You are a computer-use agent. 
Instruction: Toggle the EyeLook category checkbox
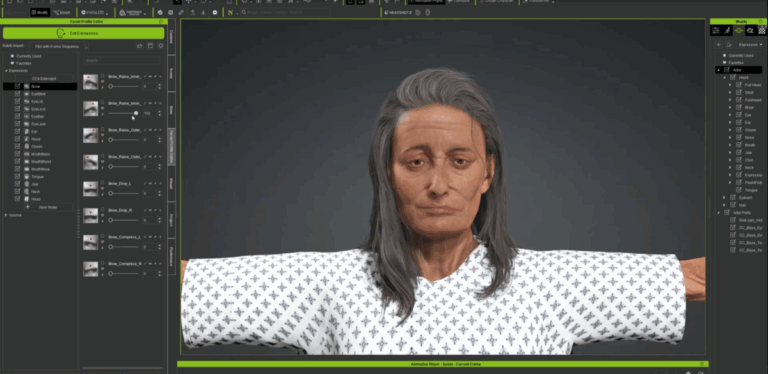18,109
